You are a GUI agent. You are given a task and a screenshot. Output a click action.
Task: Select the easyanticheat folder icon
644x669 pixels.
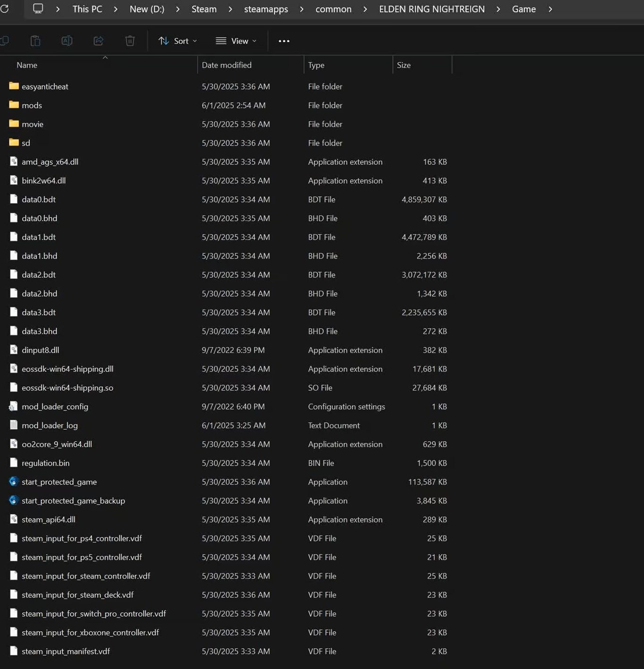click(14, 86)
